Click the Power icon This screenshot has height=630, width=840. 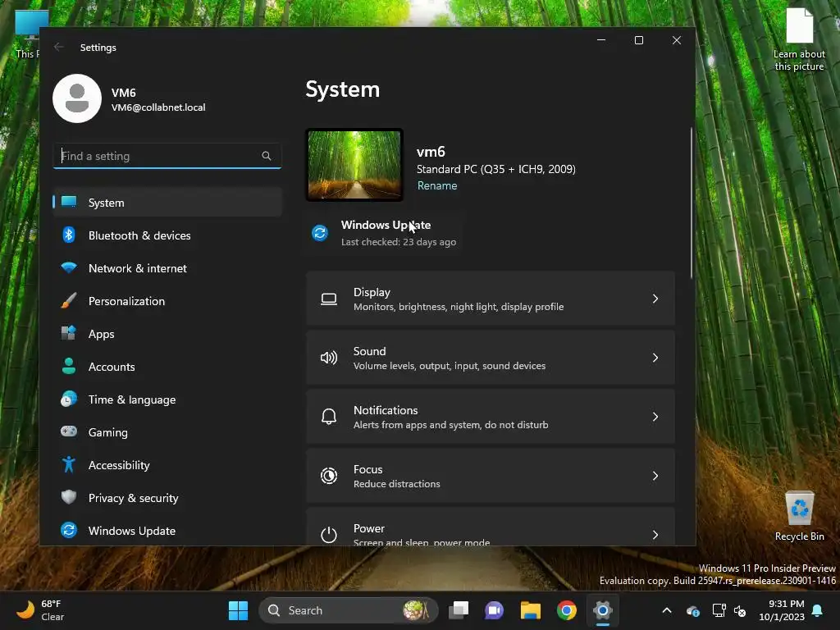pyautogui.click(x=329, y=535)
